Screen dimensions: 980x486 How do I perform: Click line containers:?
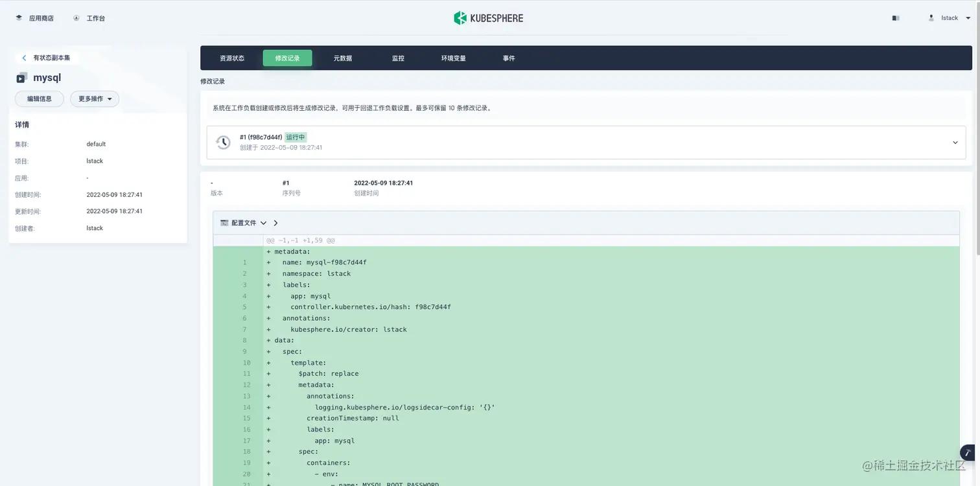click(329, 463)
